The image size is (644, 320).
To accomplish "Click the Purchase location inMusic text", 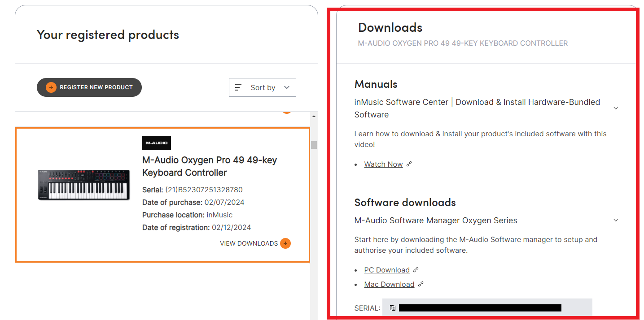I will (x=188, y=215).
